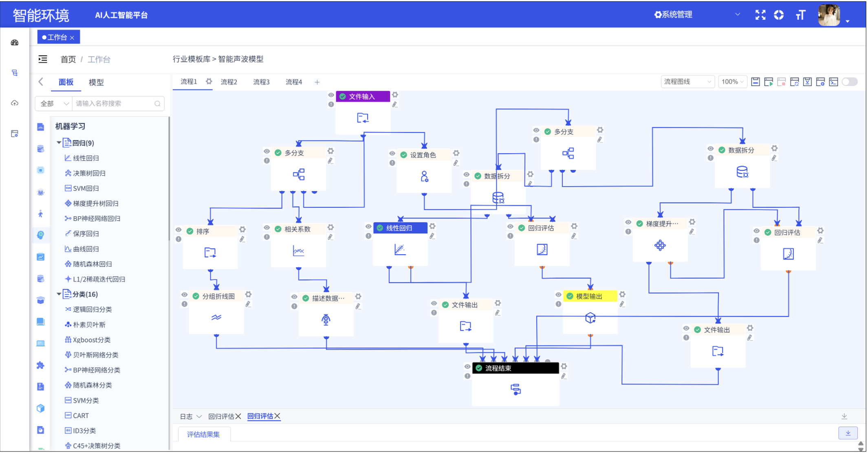
Task: Click the 首页 breadcrumb link
Action: coord(68,59)
